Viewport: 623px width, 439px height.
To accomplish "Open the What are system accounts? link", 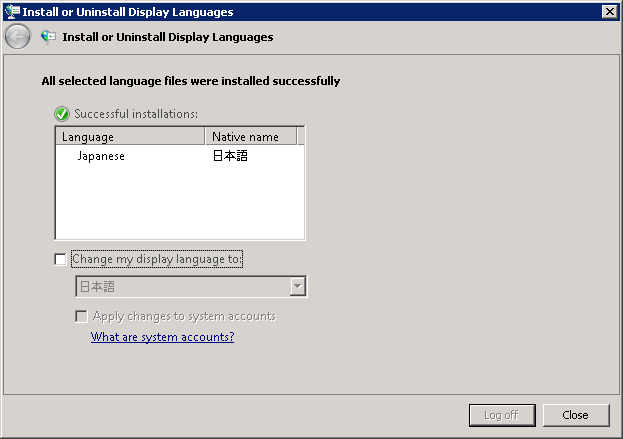I will click(162, 337).
